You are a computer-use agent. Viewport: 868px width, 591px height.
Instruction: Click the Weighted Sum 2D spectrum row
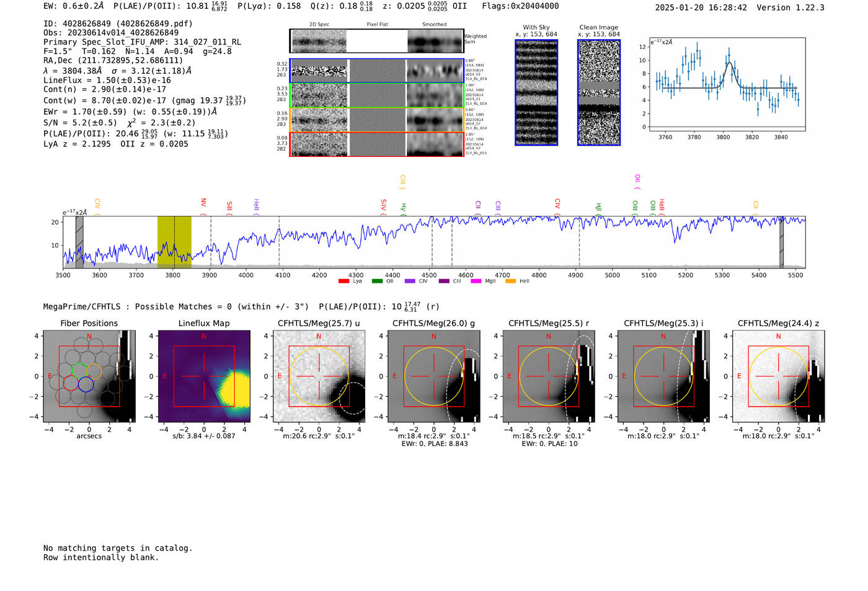point(377,41)
